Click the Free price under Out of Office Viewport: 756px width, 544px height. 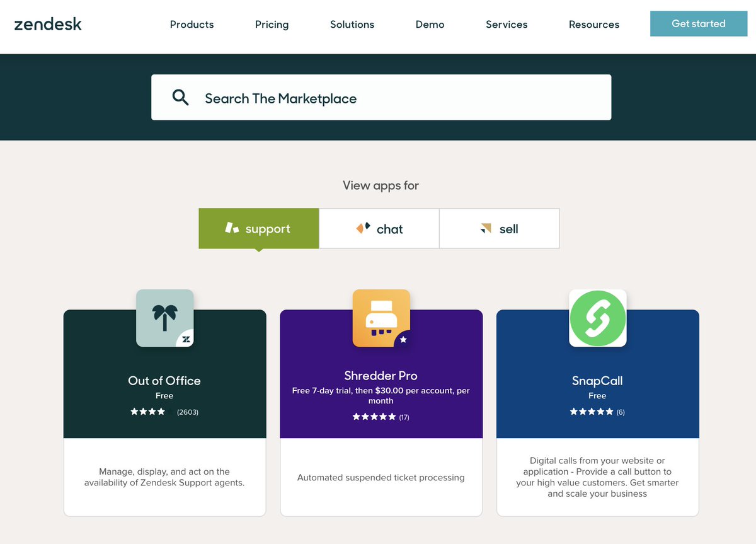(x=164, y=396)
